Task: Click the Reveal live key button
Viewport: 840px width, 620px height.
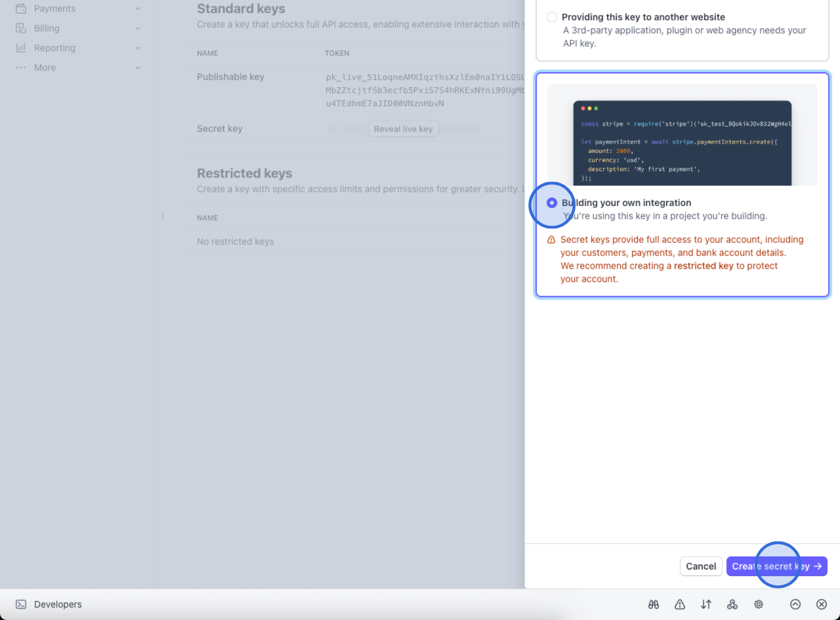Action: 403,129
